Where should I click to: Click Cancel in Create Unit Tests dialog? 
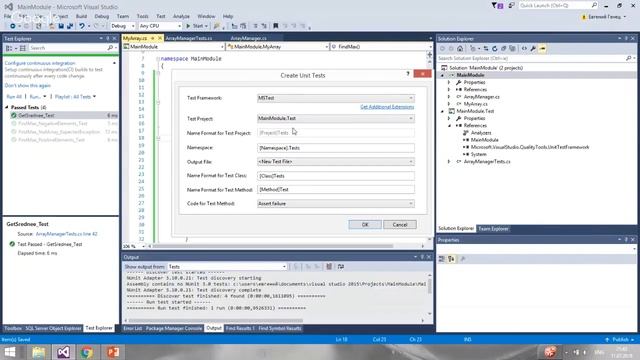coord(400,224)
